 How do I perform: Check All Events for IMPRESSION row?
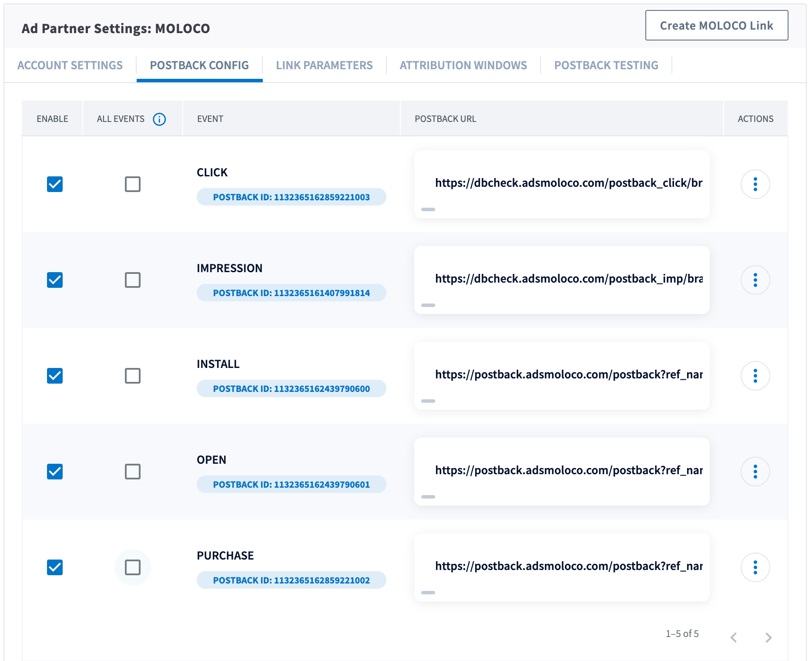click(133, 280)
